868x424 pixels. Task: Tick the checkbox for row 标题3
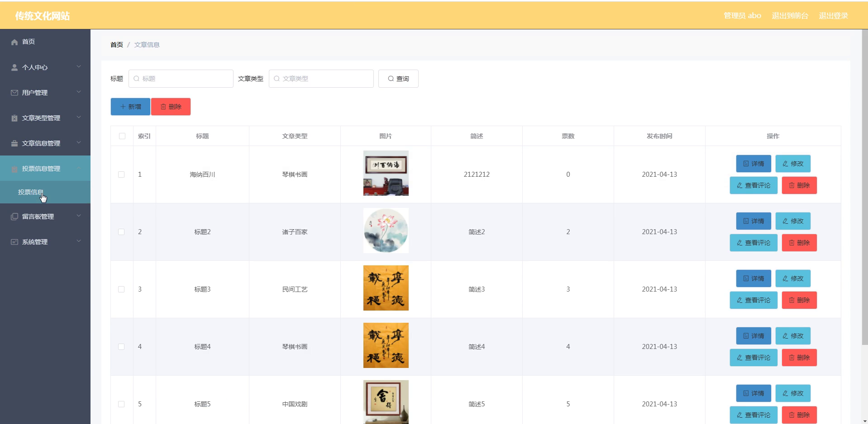[121, 289]
